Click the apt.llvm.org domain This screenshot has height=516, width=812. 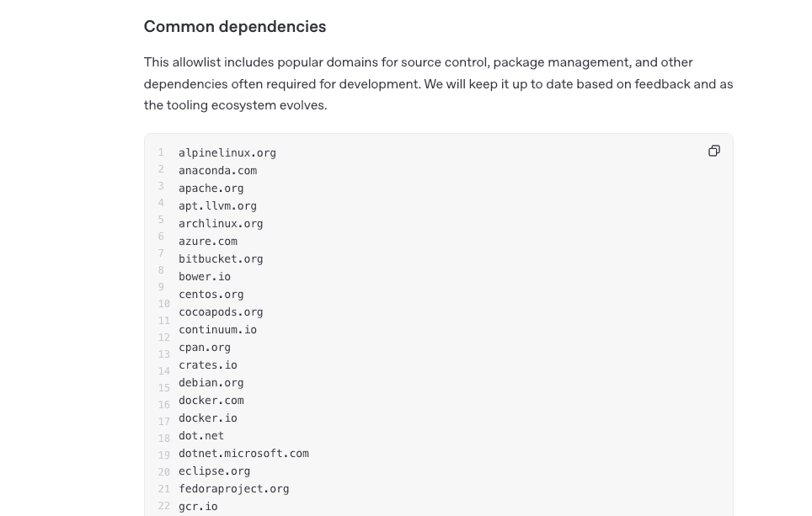click(217, 206)
